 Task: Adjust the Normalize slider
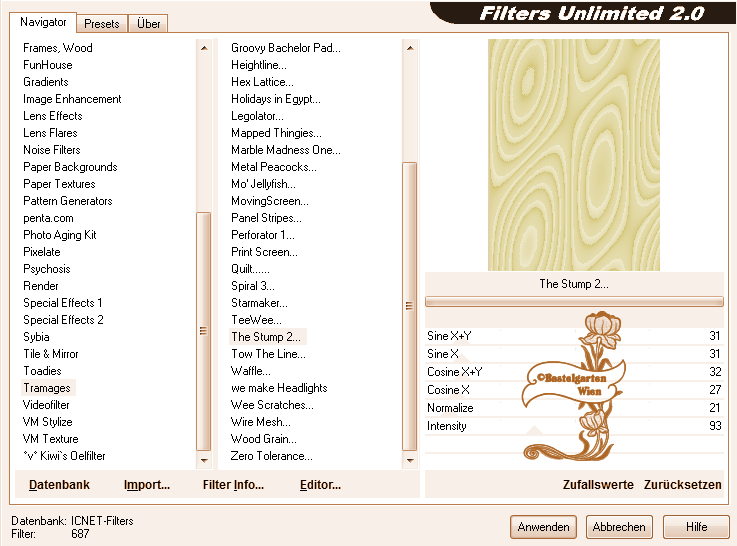click(x=574, y=408)
